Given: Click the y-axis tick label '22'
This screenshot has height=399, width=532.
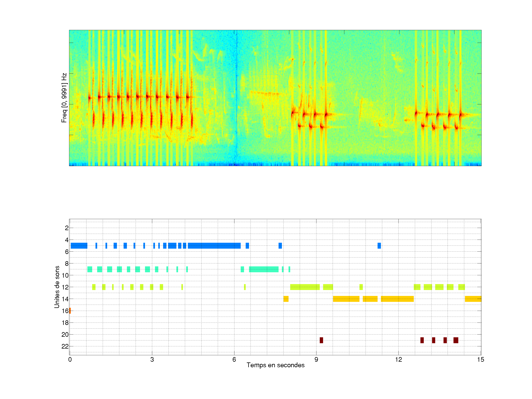Looking at the screenshot, I should 65,346.
